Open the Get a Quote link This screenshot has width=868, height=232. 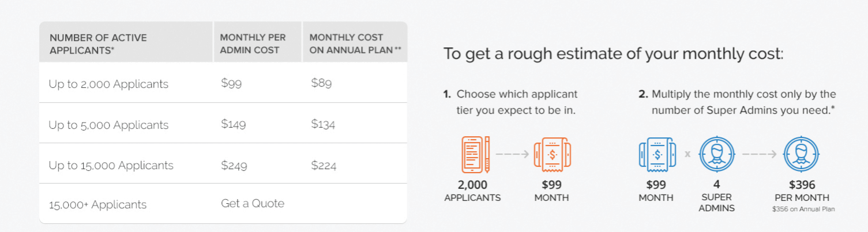[253, 203]
